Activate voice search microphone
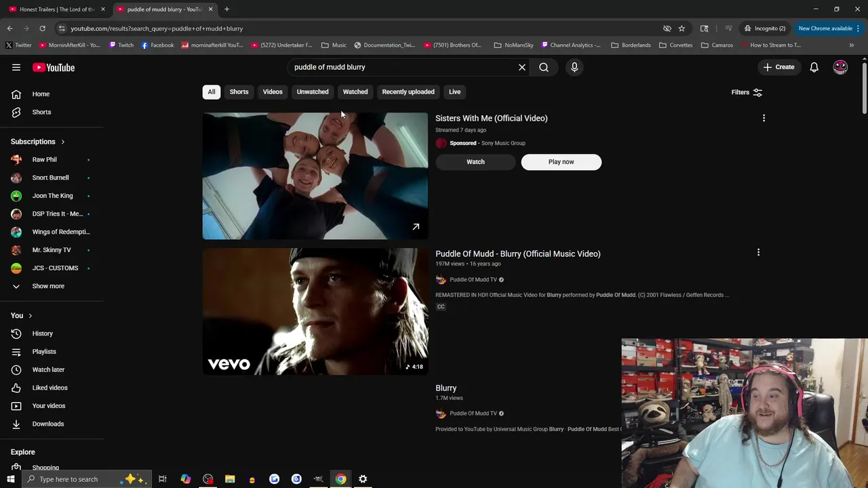This screenshot has height=488, width=868. 574,67
